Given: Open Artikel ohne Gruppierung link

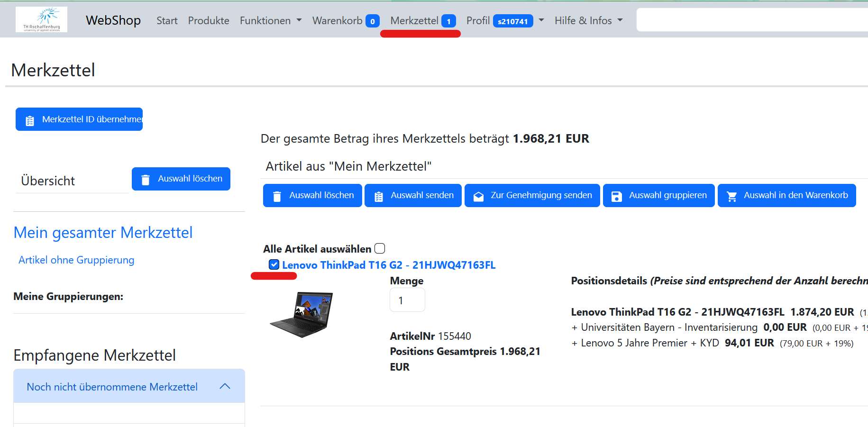Looking at the screenshot, I should [x=76, y=260].
